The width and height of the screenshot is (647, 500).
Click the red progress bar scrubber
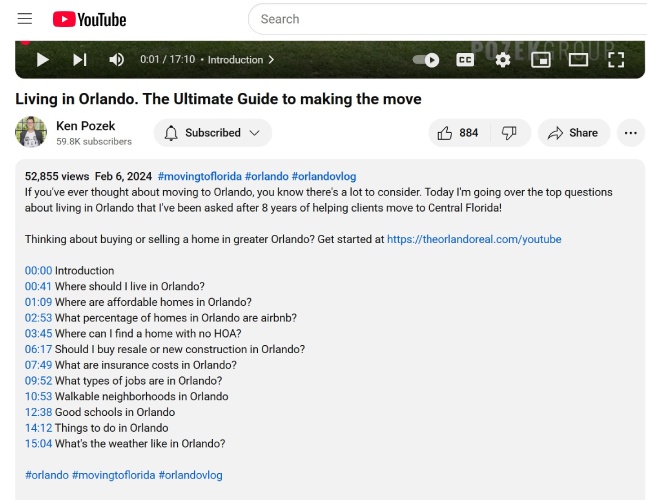(x=25, y=42)
